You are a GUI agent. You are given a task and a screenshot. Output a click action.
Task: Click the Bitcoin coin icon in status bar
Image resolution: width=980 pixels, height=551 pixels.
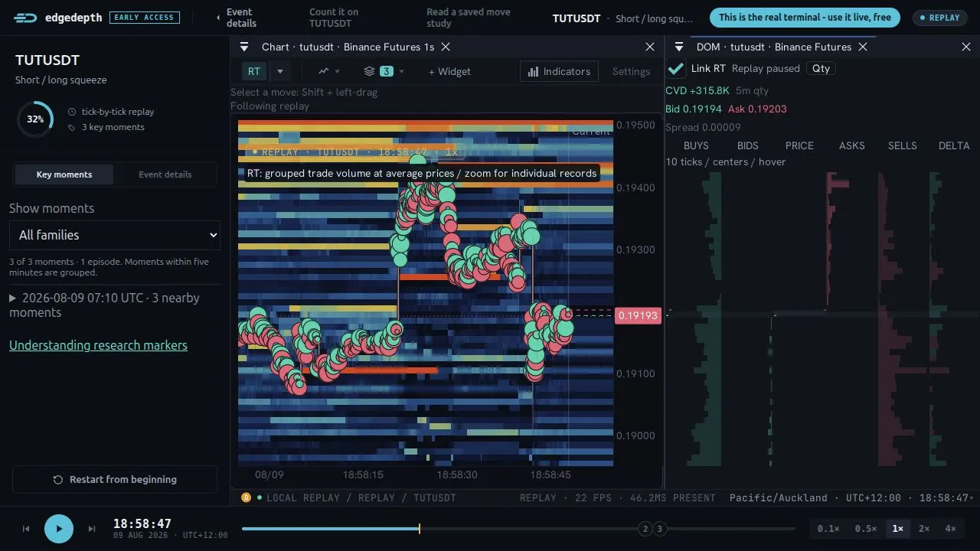246,497
